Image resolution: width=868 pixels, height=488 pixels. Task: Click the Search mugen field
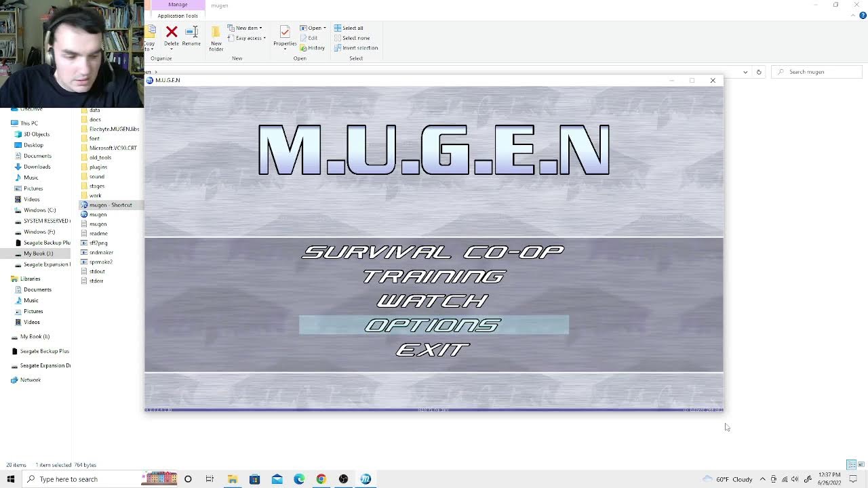point(816,72)
